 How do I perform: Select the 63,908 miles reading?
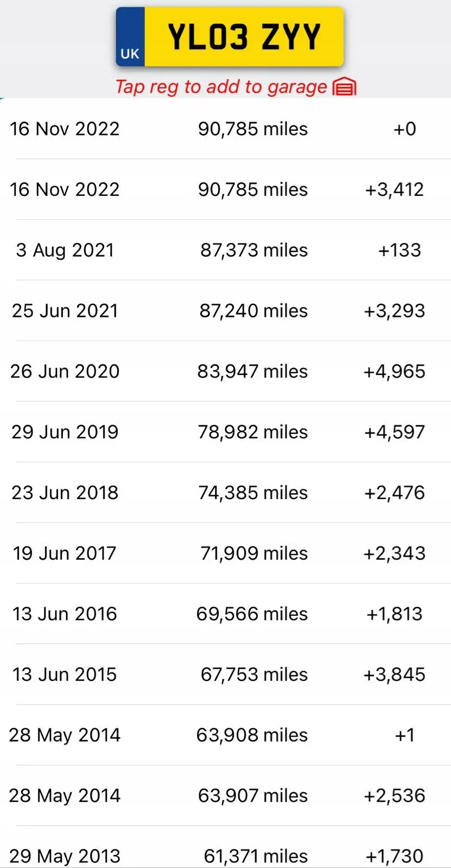tap(252, 735)
